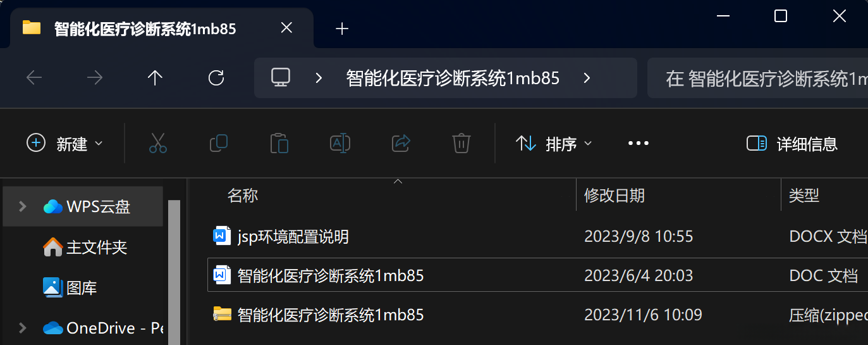Image resolution: width=868 pixels, height=345 pixels.
Task: Click the Delete trash can icon
Action: click(462, 144)
